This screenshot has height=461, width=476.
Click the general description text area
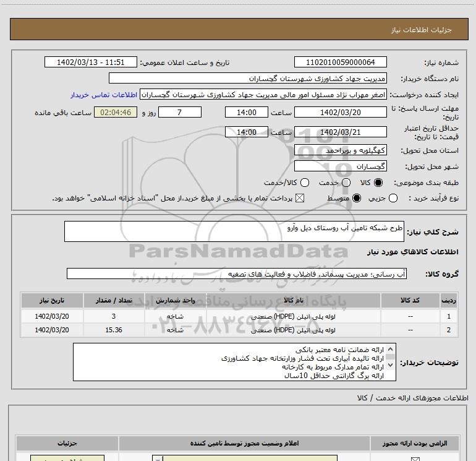[x=234, y=231]
